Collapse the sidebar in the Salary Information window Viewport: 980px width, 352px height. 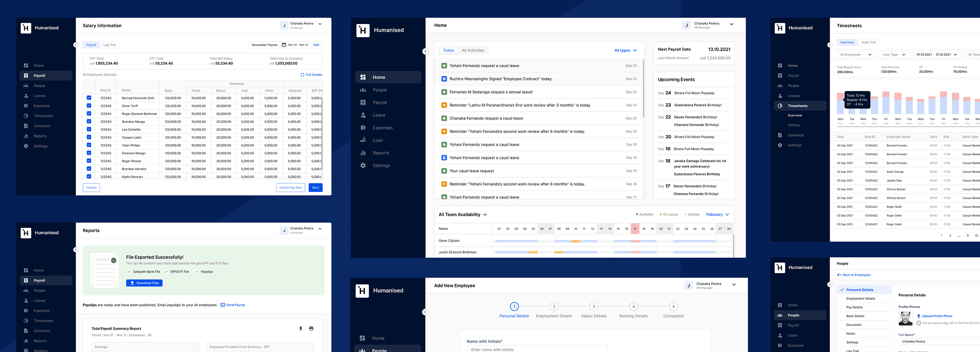pyautogui.click(x=76, y=45)
